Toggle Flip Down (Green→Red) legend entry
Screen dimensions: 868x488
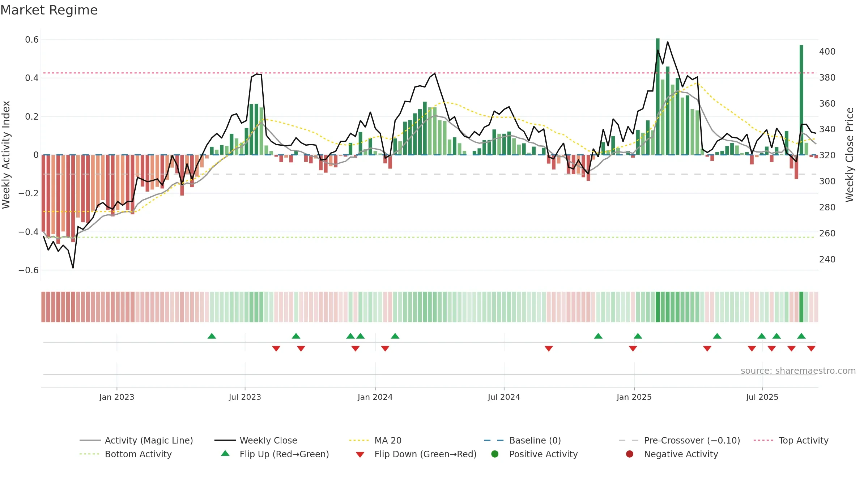(416, 454)
